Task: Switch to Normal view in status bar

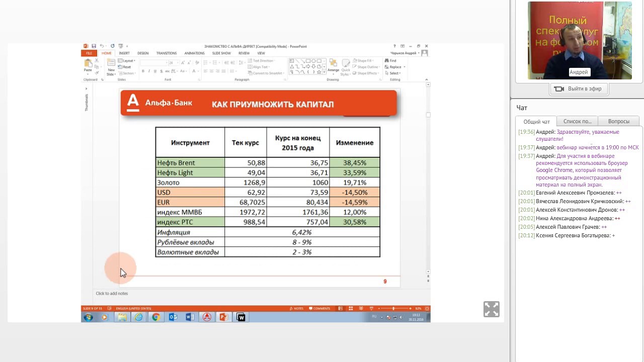Action: (340, 308)
